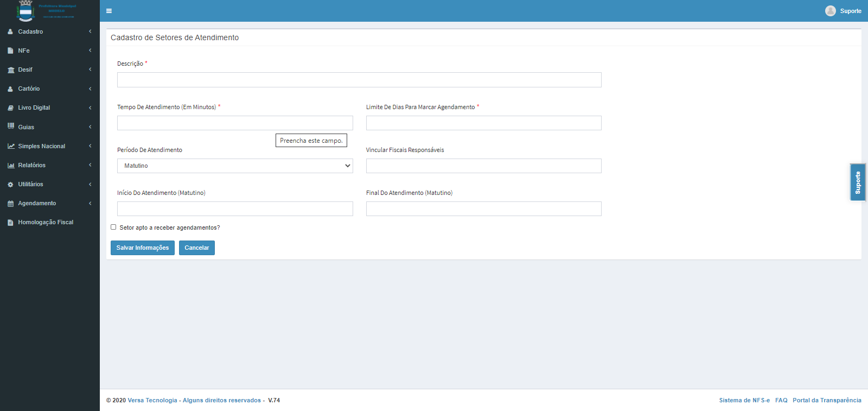Click the book icon beside Livro Digital
868x411 pixels.
click(x=11, y=108)
